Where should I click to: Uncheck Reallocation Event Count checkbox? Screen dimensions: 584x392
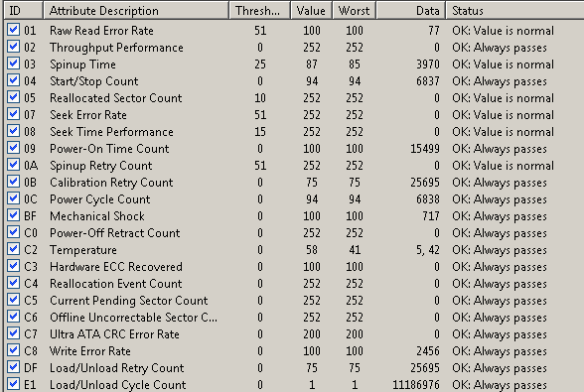[x=14, y=283]
